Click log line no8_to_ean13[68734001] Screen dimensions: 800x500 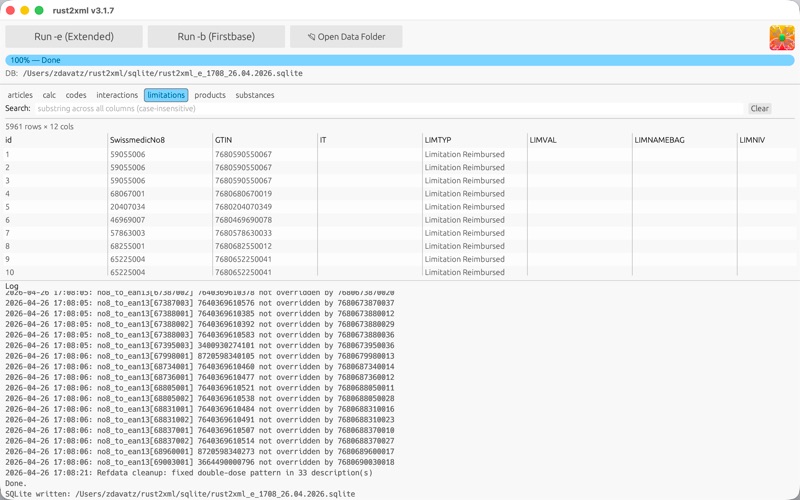199,367
